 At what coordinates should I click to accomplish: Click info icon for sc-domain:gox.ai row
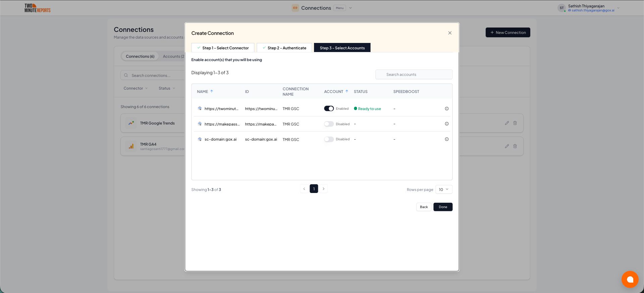(x=446, y=139)
